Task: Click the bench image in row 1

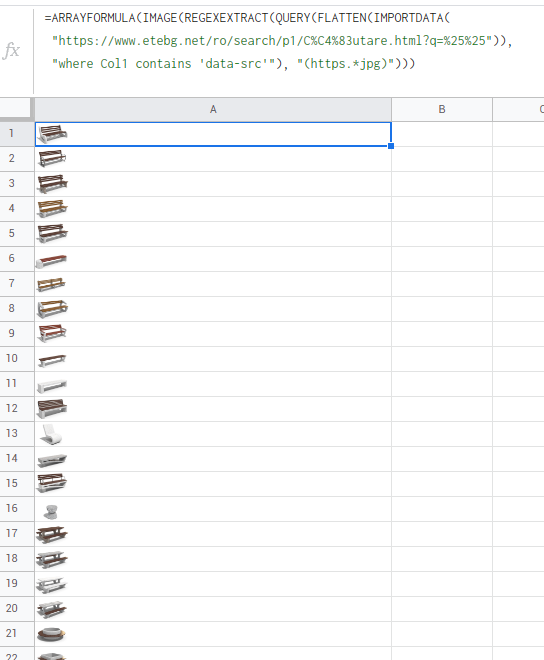Action: pyautogui.click(x=52, y=134)
